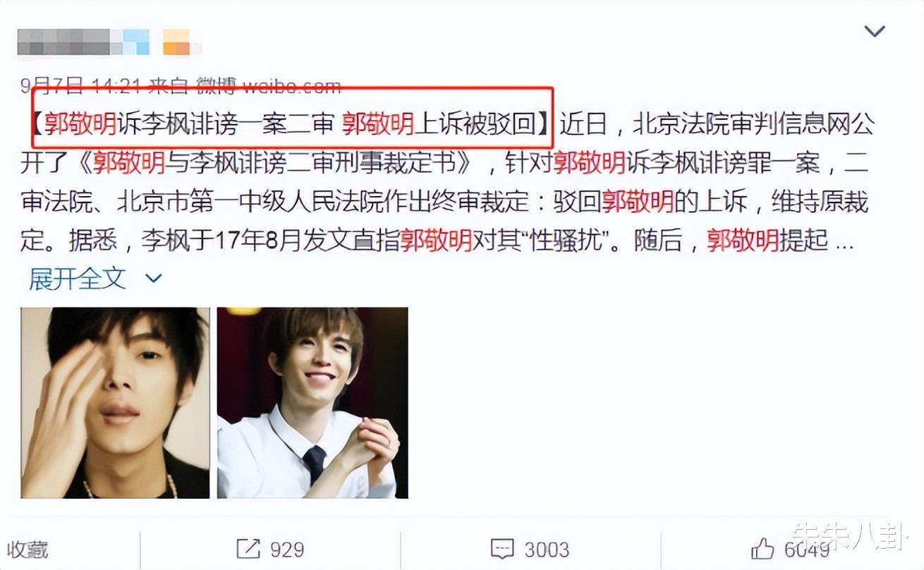The width and height of the screenshot is (924, 570).
Task: Click 郭敬明 keyword at headline start
Action: tap(80, 124)
